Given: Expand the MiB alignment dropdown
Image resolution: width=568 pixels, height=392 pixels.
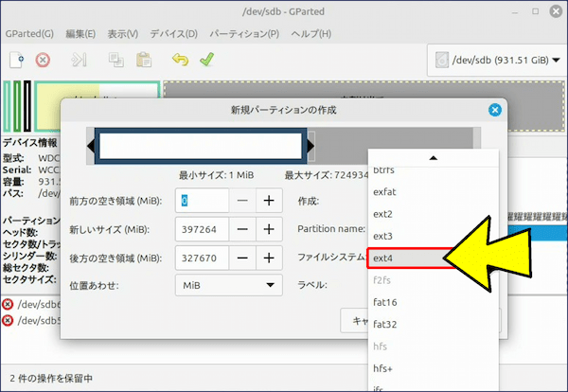Looking at the screenshot, I should 228,284.
